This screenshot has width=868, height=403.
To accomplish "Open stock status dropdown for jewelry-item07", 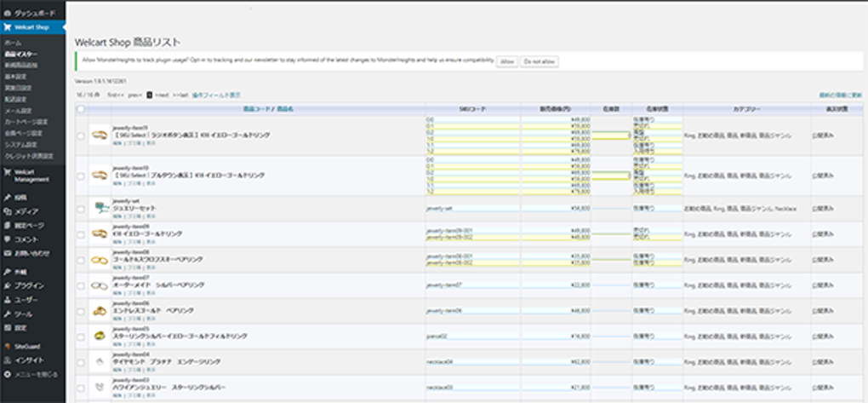I will (x=657, y=285).
